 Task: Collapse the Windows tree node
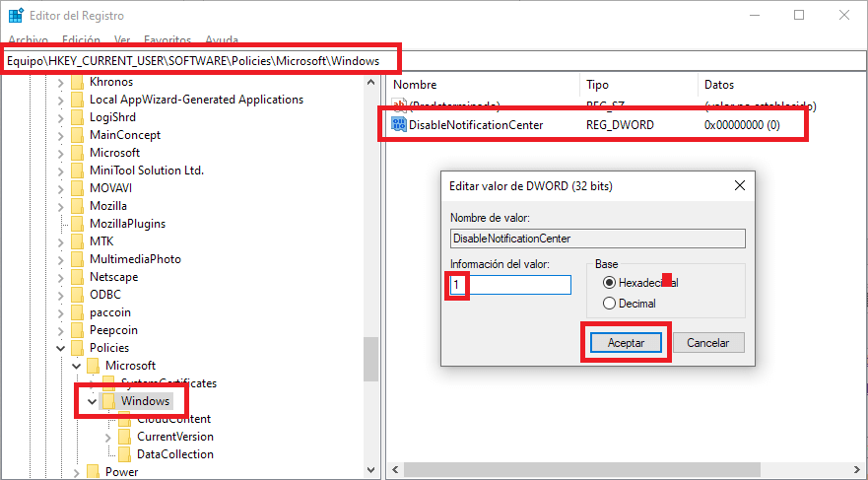[93, 401]
